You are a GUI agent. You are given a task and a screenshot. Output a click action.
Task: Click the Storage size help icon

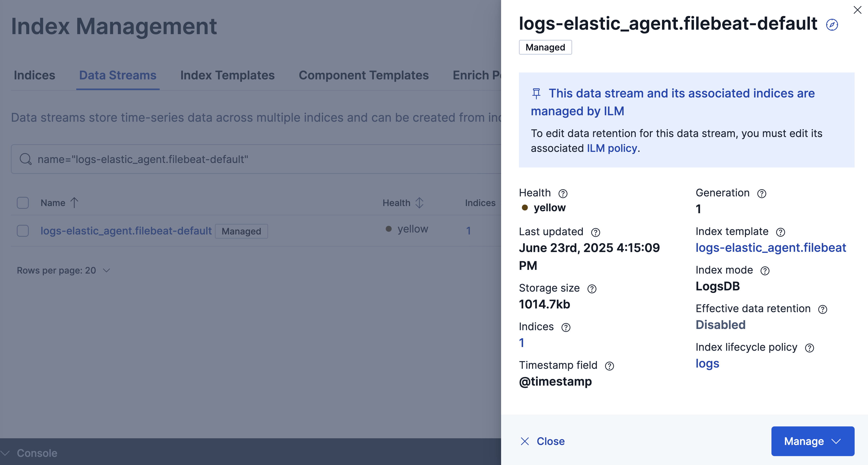point(592,289)
